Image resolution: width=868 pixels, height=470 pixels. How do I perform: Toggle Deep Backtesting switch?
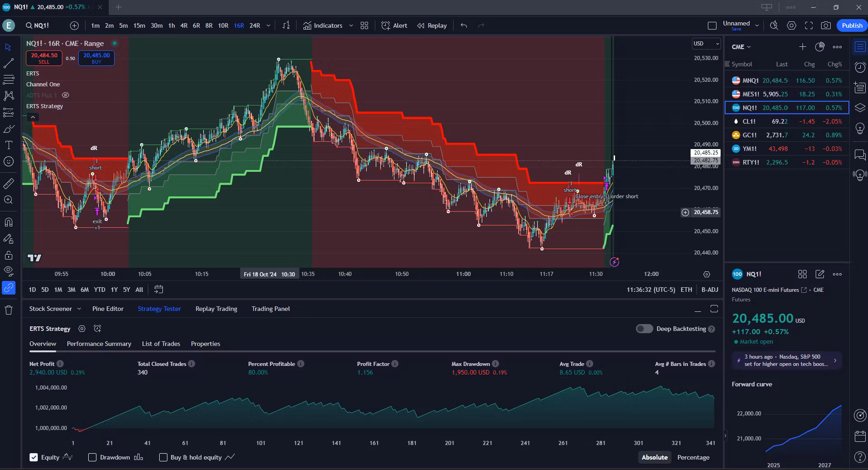[x=644, y=329]
